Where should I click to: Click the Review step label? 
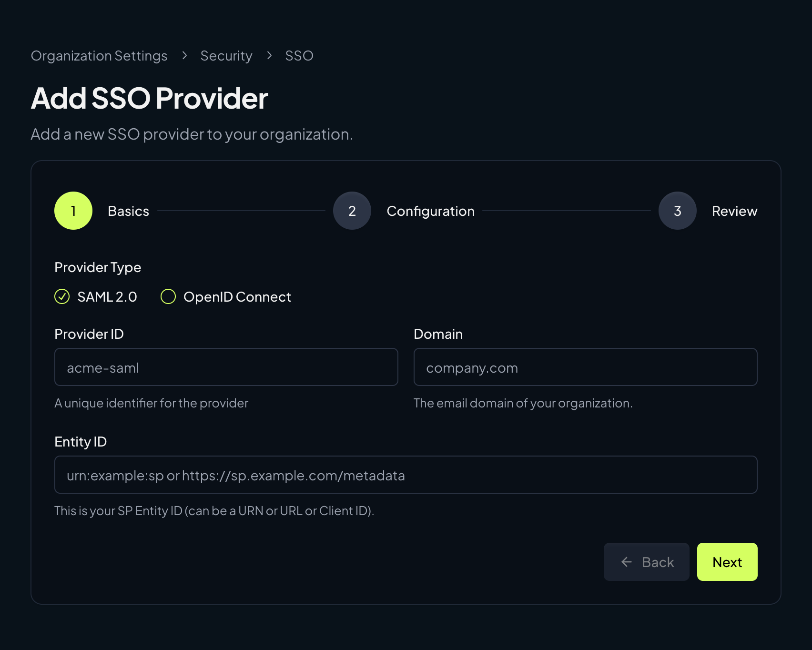(x=734, y=211)
